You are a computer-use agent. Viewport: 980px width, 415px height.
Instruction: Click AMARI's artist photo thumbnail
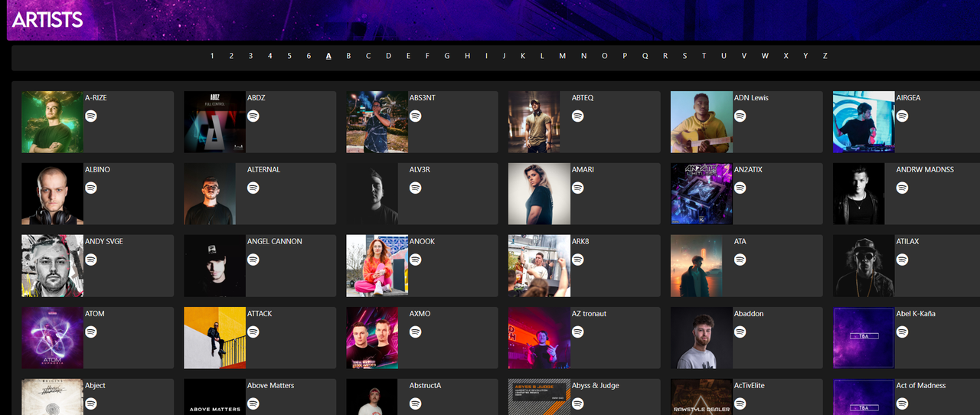pos(539,194)
